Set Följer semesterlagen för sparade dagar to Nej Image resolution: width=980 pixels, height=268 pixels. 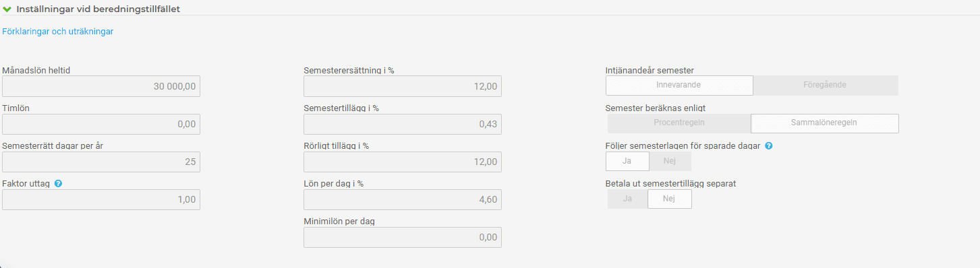click(669, 161)
